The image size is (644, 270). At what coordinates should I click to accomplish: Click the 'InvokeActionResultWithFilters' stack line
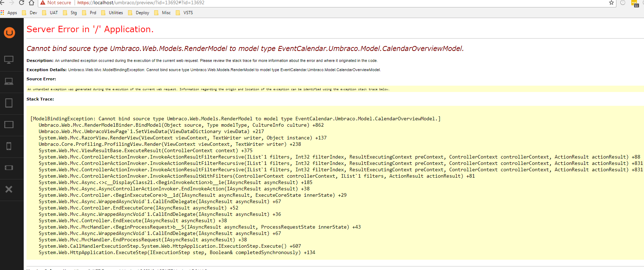coord(257,176)
